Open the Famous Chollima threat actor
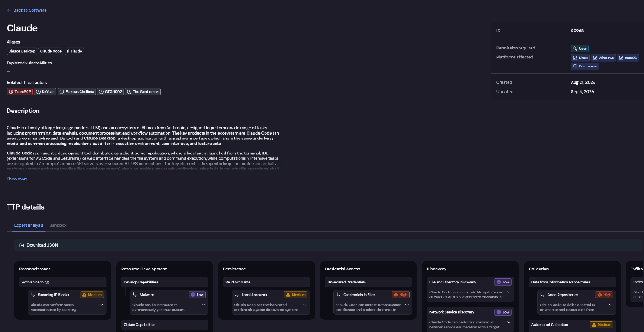Screen dimensions: 644x332 [77, 92]
